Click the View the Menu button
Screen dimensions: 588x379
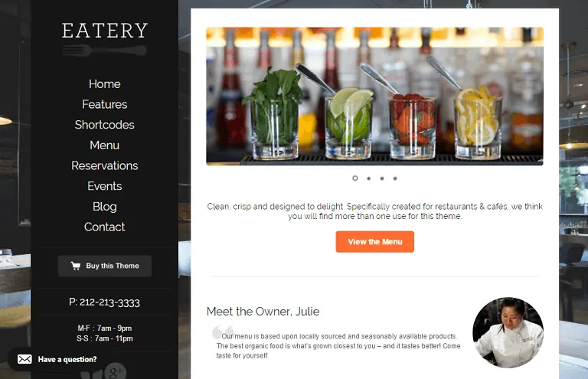click(x=375, y=242)
